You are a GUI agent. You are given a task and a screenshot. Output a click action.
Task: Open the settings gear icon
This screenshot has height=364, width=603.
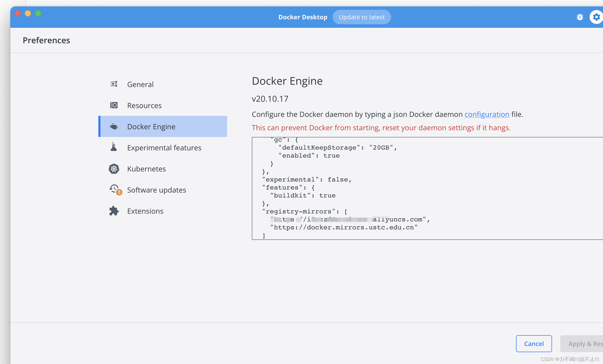pos(596,17)
